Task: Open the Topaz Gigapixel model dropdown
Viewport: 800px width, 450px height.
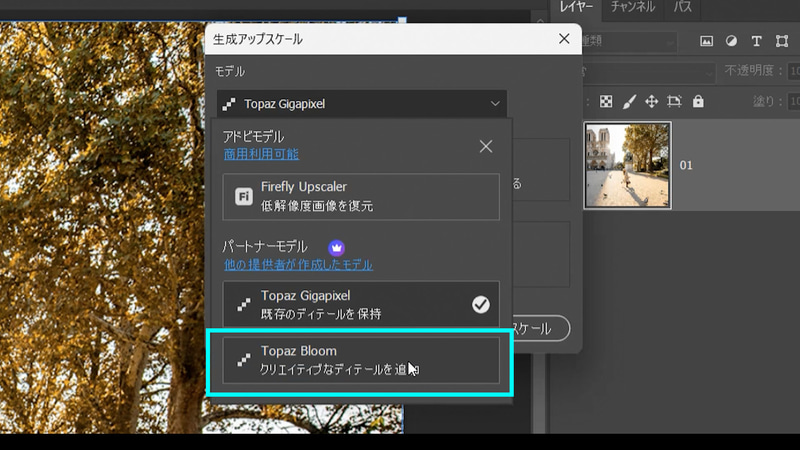Action: coord(362,104)
